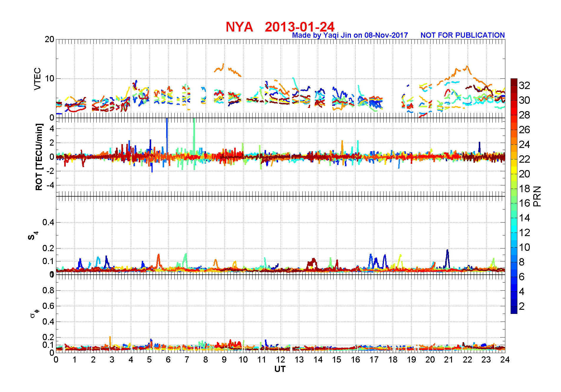Click the PRN rainbow colorbar

pyautogui.click(x=514, y=196)
